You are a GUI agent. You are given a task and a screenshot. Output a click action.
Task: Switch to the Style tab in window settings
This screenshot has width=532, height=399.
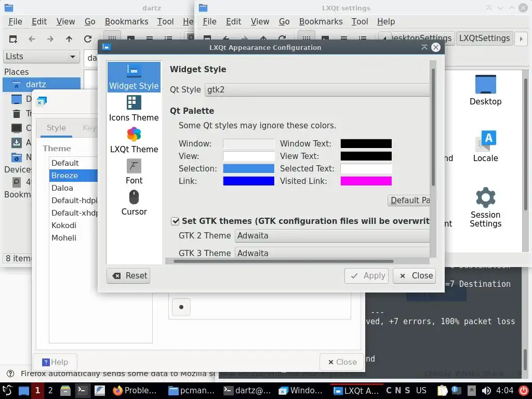56,128
